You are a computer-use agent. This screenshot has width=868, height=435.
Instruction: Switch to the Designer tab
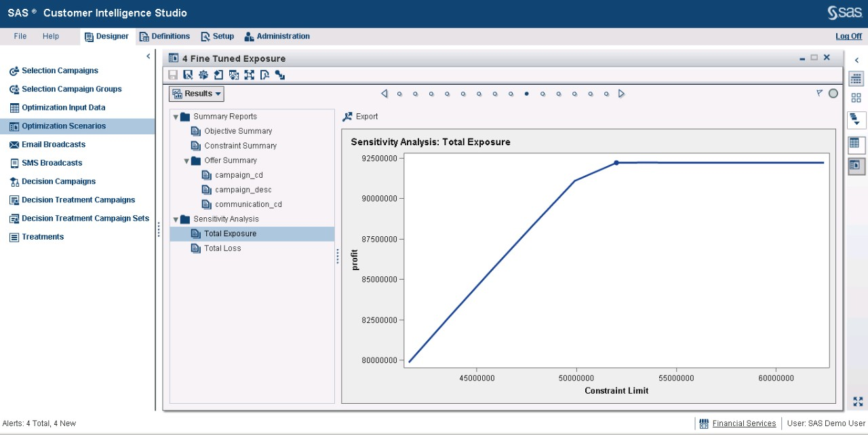click(106, 37)
